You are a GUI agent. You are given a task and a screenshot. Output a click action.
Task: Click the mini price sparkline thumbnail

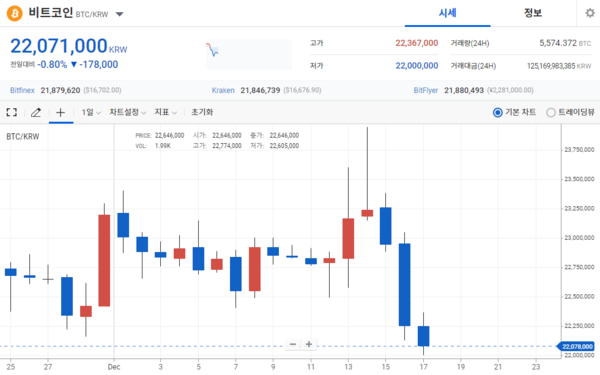pos(249,54)
